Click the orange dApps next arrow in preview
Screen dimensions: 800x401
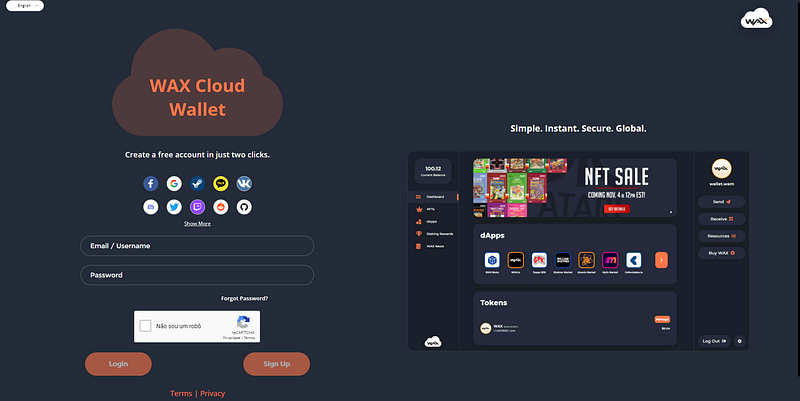[x=661, y=260]
